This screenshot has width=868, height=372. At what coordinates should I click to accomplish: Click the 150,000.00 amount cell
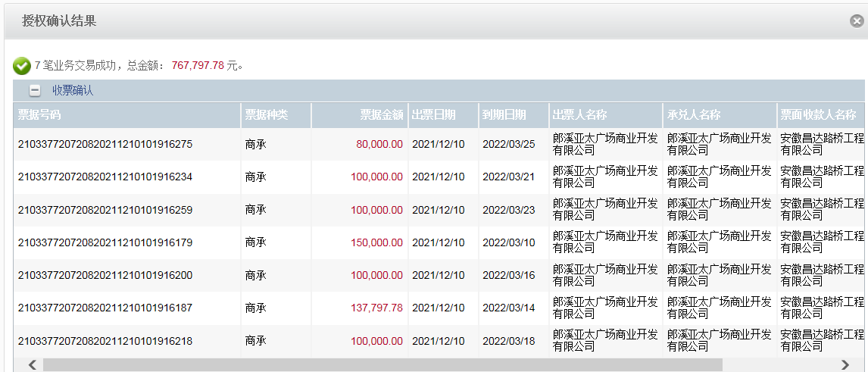pos(376,243)
